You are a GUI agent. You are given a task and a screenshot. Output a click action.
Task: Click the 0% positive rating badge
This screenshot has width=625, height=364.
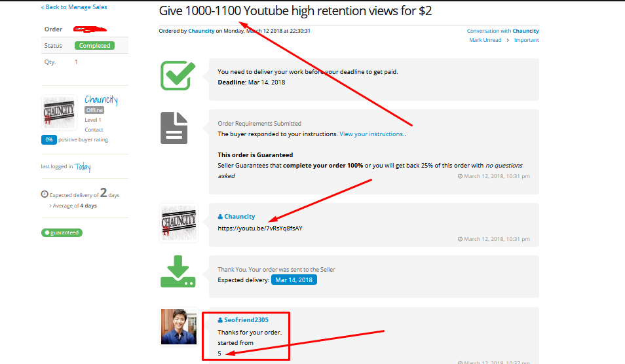tap(49, 140)
